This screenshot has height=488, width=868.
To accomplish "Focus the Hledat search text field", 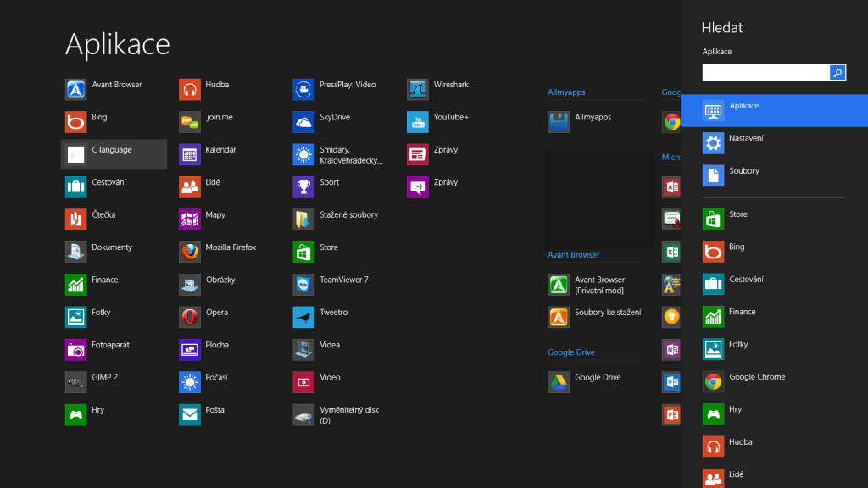I will click(x=766, y=73).
